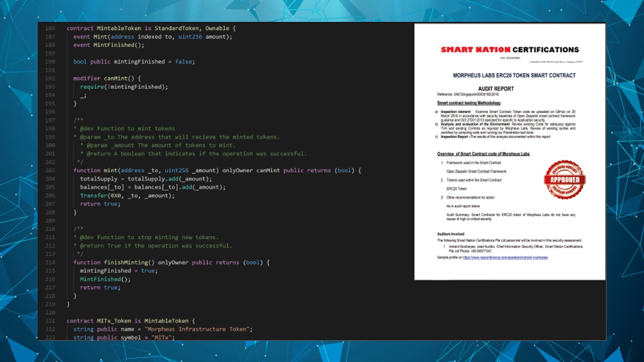Viewport: 644px width, 362px height.
Task: Click the "Transfer(0X0, _to, _amount);" line
Action: (127, 196)
